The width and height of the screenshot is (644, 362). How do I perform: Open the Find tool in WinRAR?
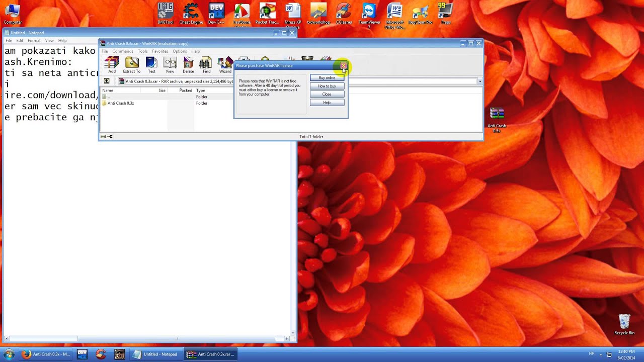[206, 65]
